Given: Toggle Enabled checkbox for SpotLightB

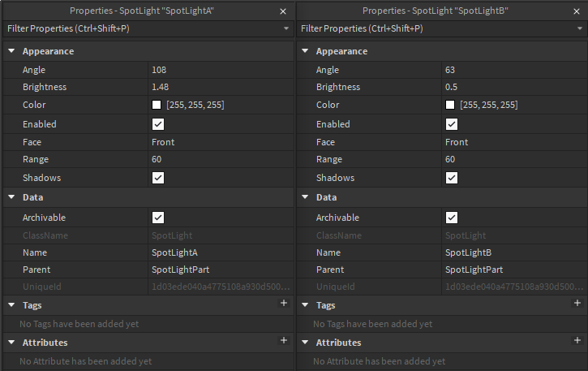Looking at the screenshot, I should point(452,124).
